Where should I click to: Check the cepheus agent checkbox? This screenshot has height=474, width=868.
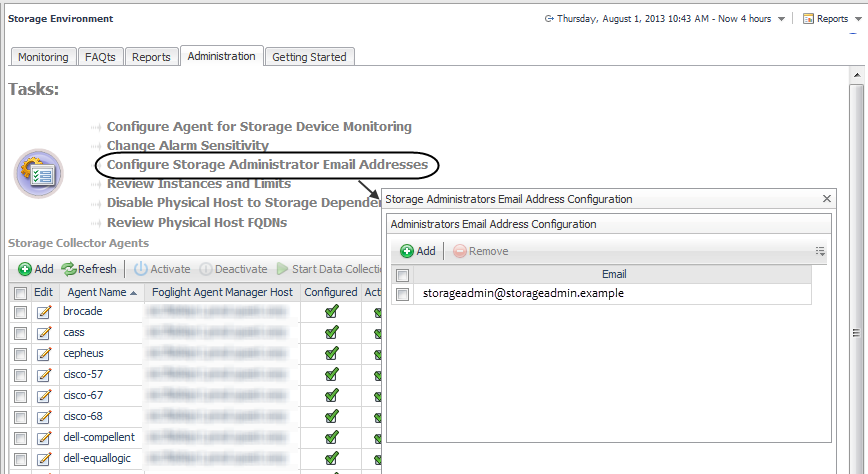click(20, 354)
